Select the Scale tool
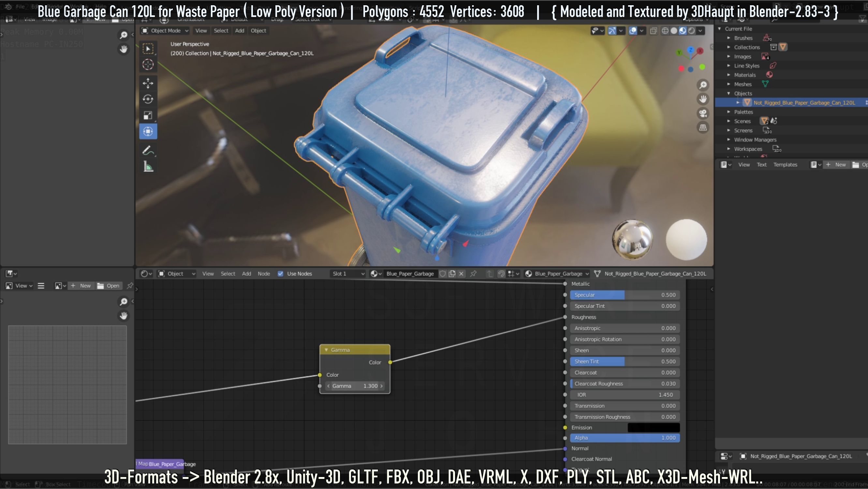The height and width of the screenshot is (489, 868). [148, 115]
